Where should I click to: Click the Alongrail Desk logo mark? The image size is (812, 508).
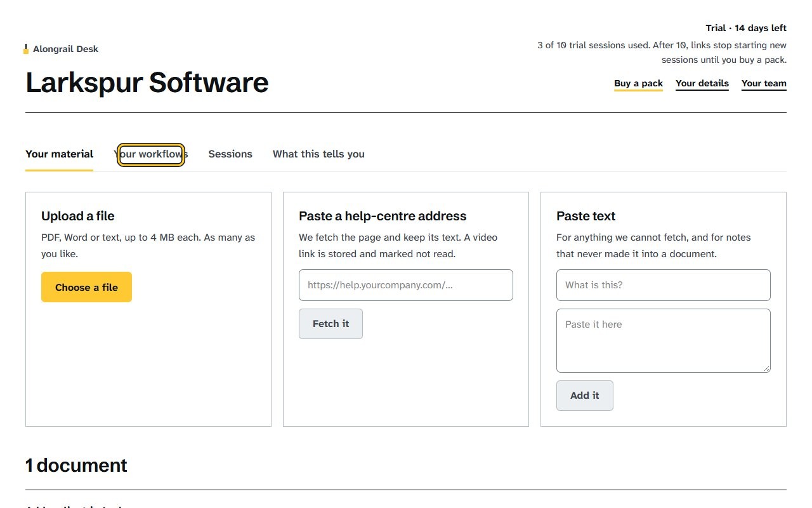[x=26, y=49]
